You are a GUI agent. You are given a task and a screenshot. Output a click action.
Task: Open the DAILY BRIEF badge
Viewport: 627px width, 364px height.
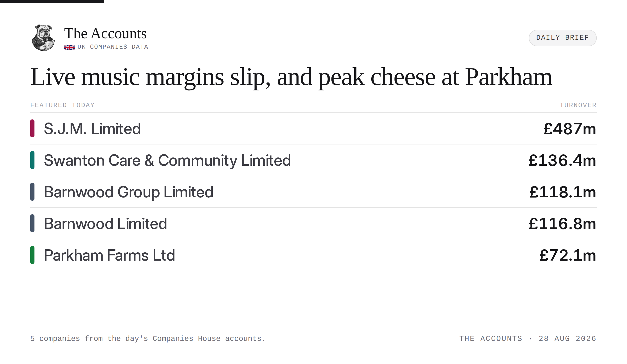pyautogui.click(x=563, y=38)
